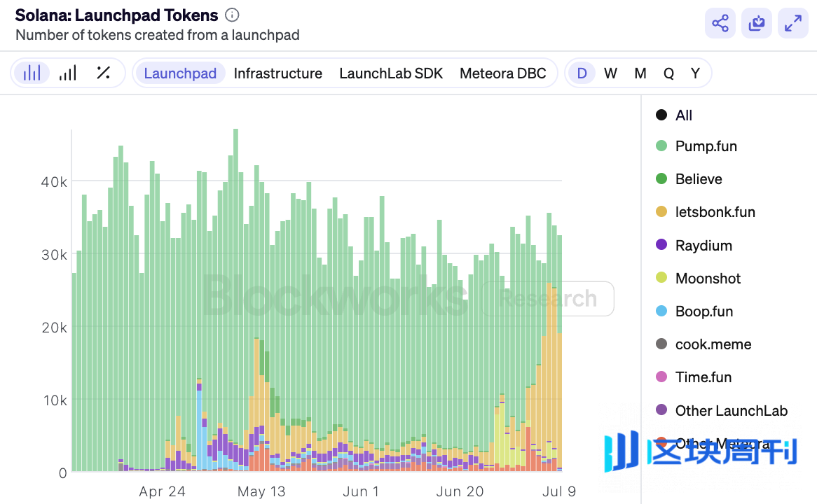This screenshot has height=504, width=817.
Task: Click the 'Apr 24' x-axis label
Action: coord(162,491)
